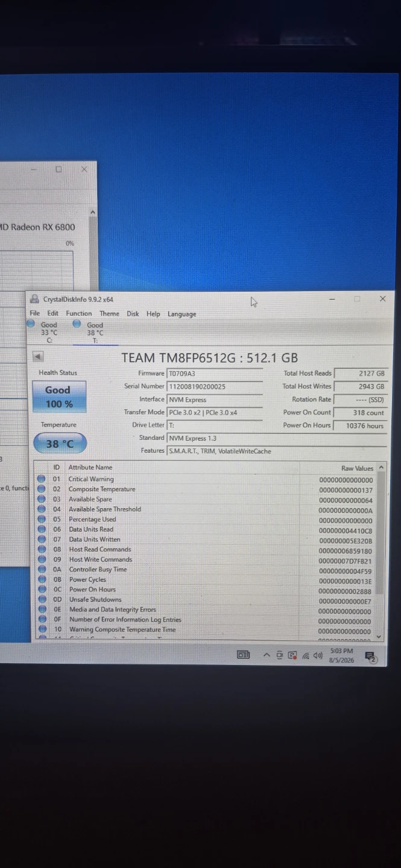
Task: Click the Interface field NVM Express
Action: pos(214,400)
